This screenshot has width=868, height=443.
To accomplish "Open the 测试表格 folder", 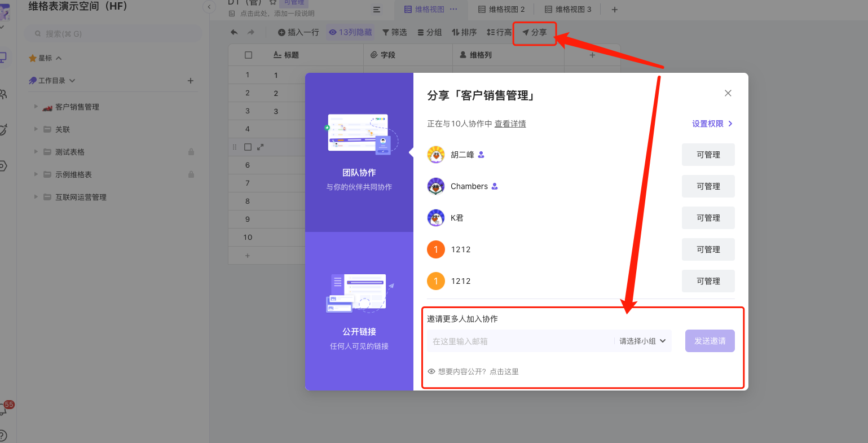I will point(70,152).
